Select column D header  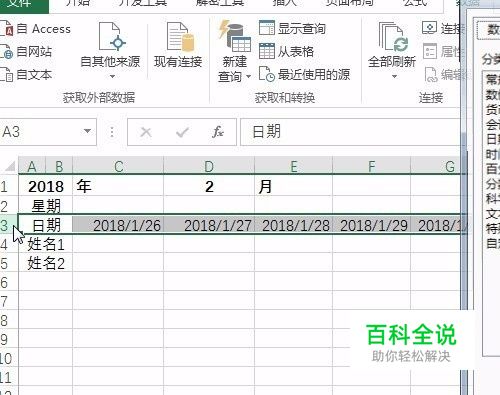coord(209,166)
